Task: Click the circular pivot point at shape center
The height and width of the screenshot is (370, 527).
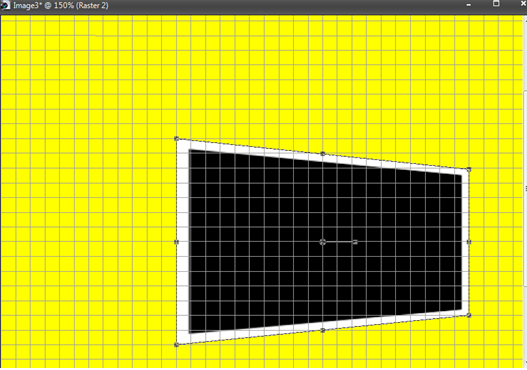Action: click(323, 242)
